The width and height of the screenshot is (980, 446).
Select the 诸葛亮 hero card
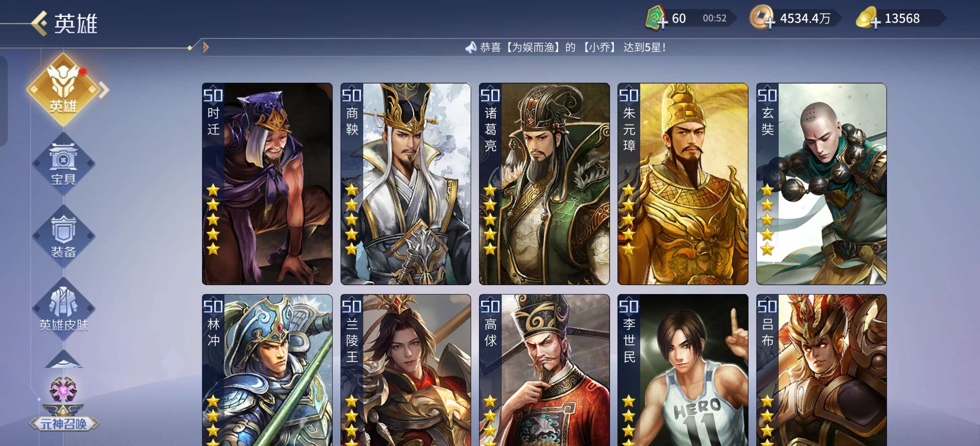coord(544,184)
